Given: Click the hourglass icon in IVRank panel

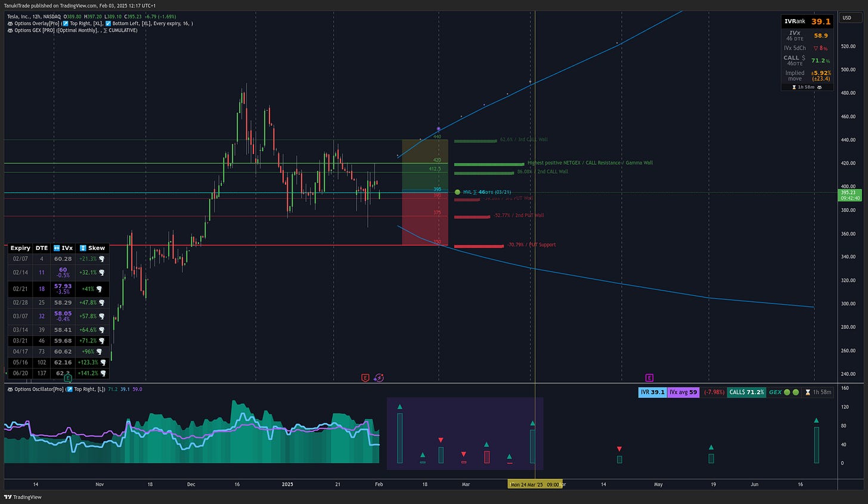Looking at the screenshot, I should [x=794, y=87].
